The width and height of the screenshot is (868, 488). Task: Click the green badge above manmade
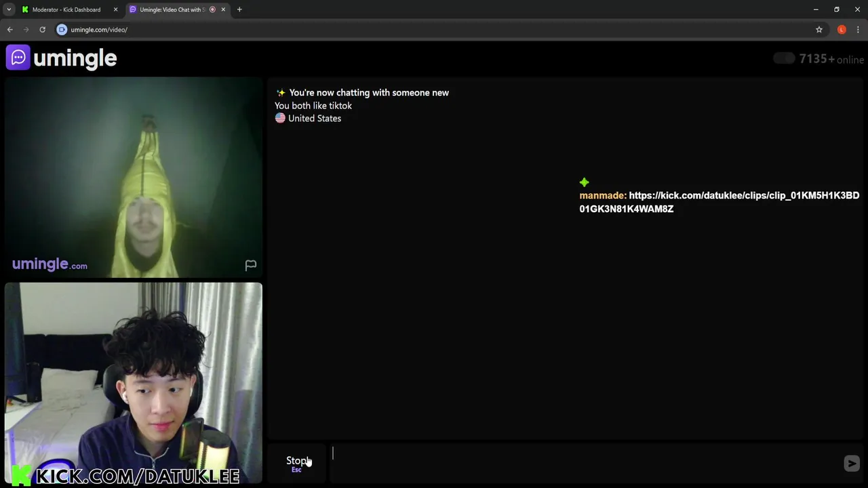pos(585,182)
